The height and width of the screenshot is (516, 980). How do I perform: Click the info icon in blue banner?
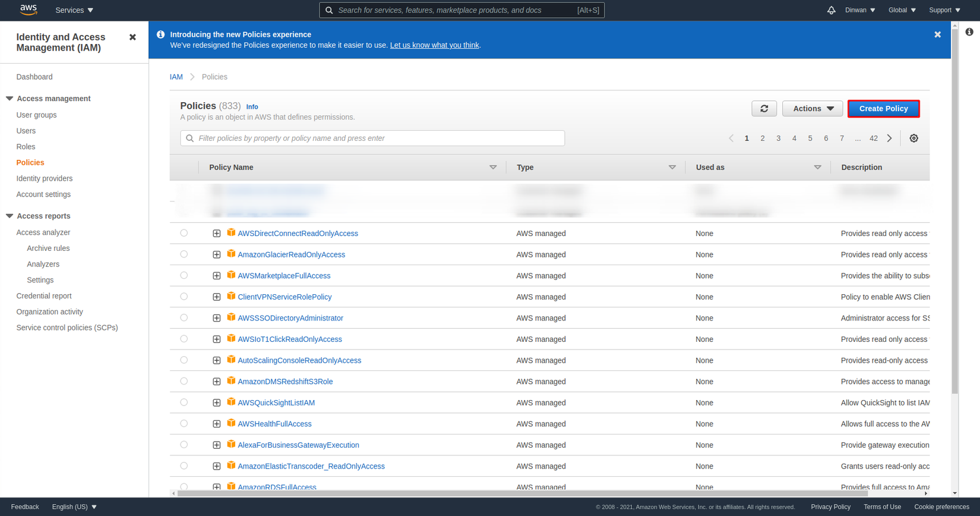click(160, 34)
